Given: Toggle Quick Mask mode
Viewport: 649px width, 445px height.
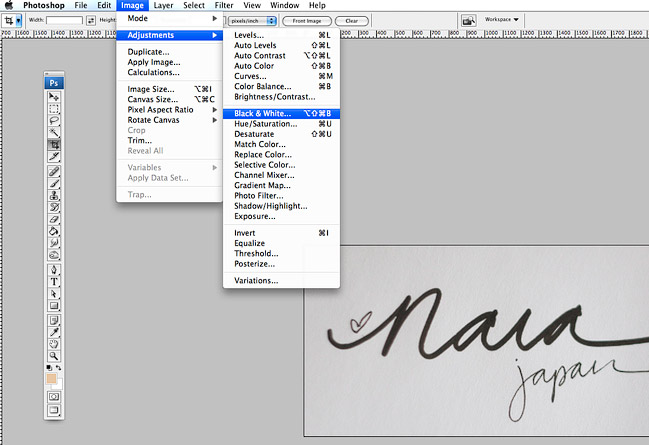Looking at the screenshot, I should click(54, 397).
